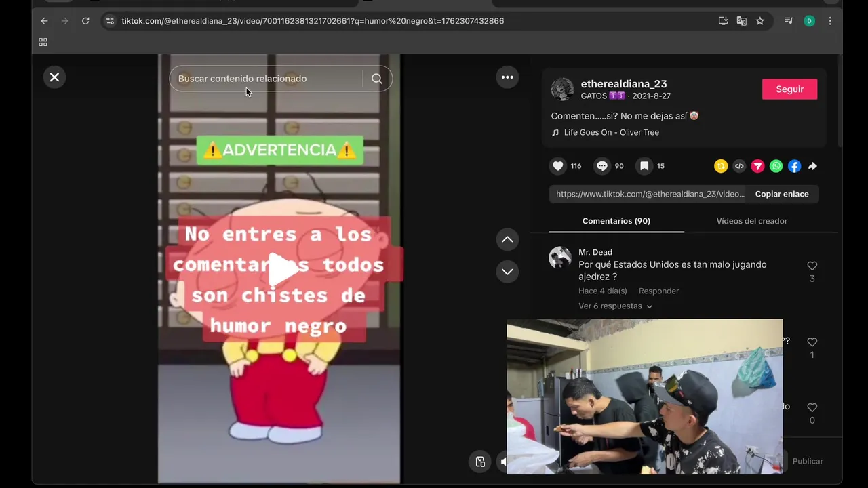The width and height of the screenshot is (868, 488).
Task: Open Mr. Dead commenter profile name
Action: [595, 252]
